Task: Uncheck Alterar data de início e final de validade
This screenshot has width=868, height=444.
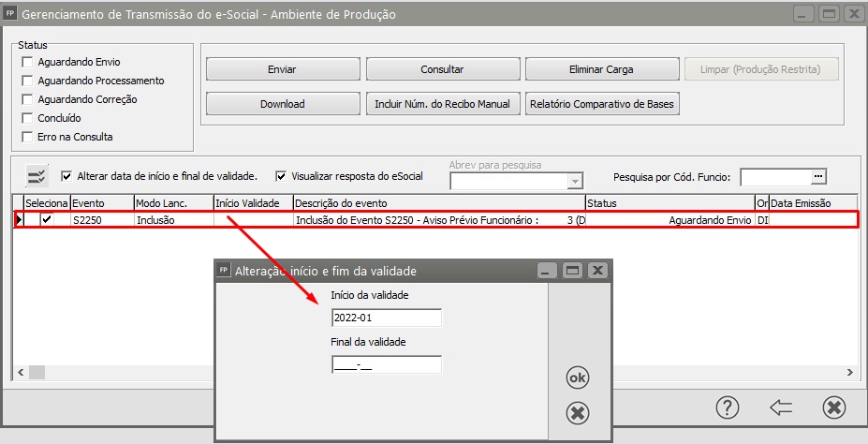Action: (x=67, y=177)
